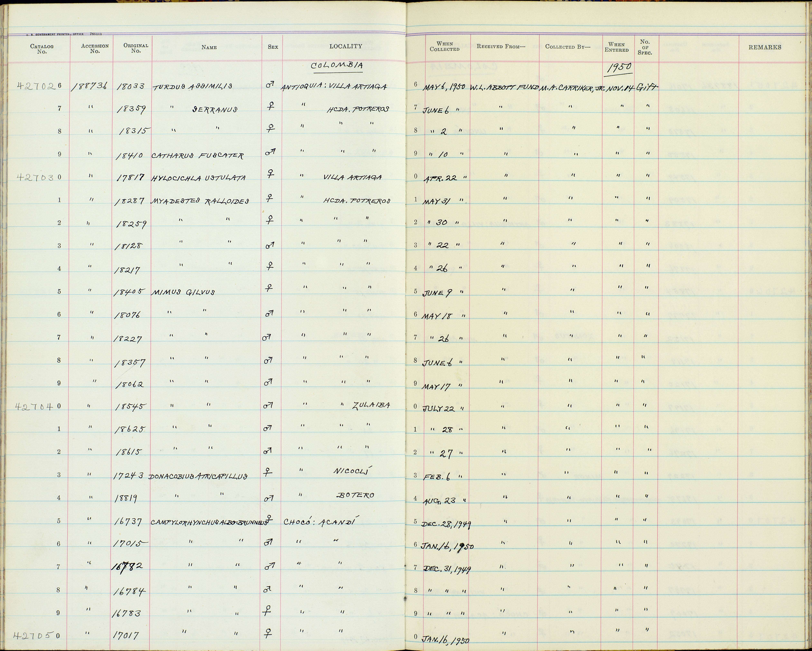The image size is (812, 651).
Task: Select the catalog number 427026
Action: (x=40, y=86)
